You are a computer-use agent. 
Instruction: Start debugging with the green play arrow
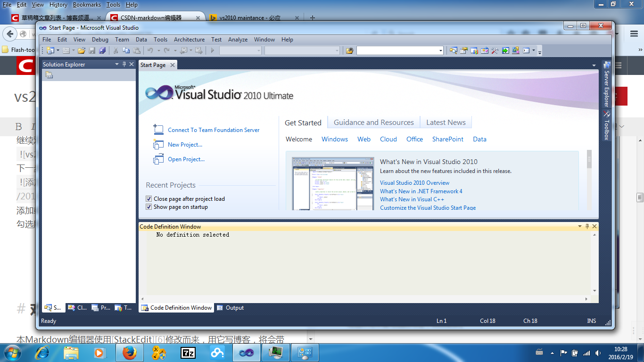click(212, 50)
